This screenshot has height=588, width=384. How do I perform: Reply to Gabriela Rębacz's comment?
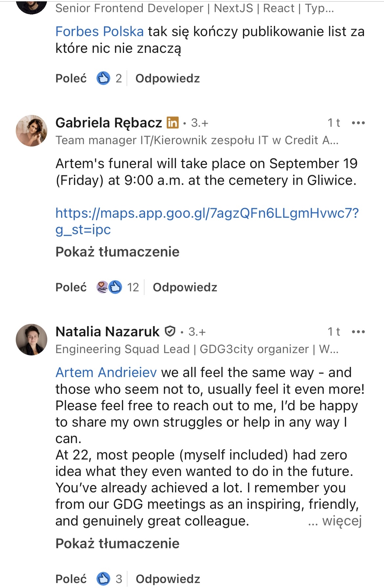point(185,287)
